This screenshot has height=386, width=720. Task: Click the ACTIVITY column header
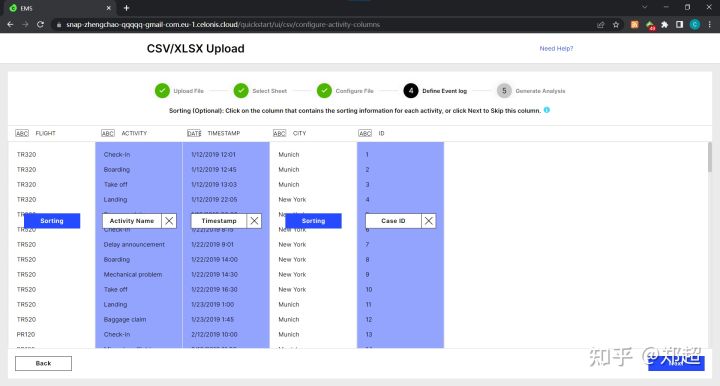click(134, 133)
